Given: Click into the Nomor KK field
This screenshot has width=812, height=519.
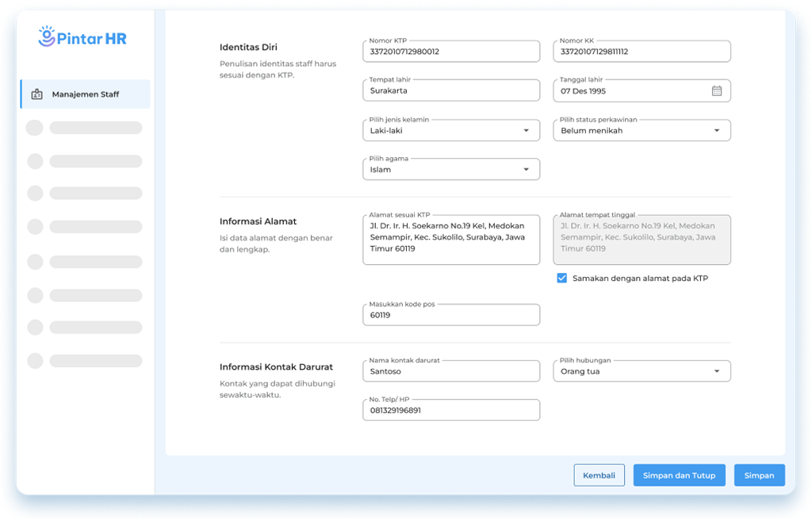Looking at the screenshot, I should click(x=641, y=52).
